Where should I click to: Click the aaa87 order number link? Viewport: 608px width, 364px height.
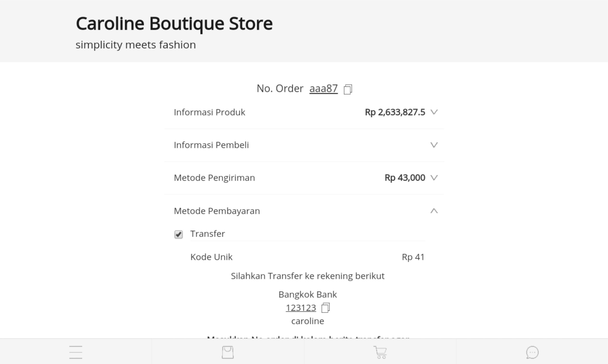pos(323,89)
